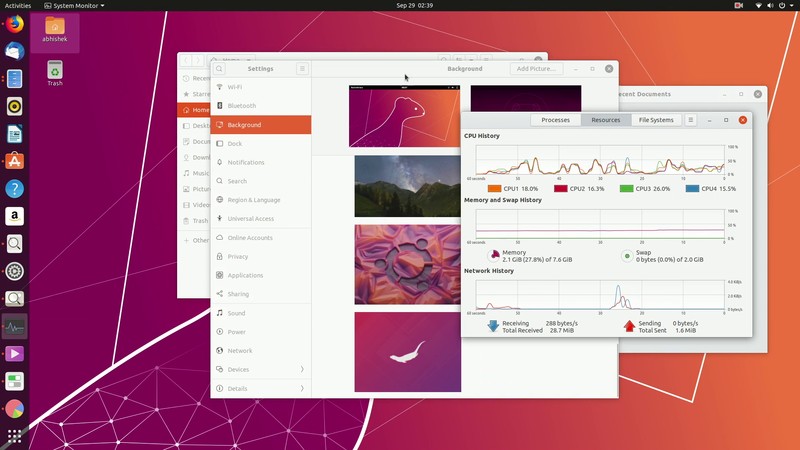The height and width of the screenshot is (450, 800).
Task: Launch Firefox from the dock
Action: [14, 24]
